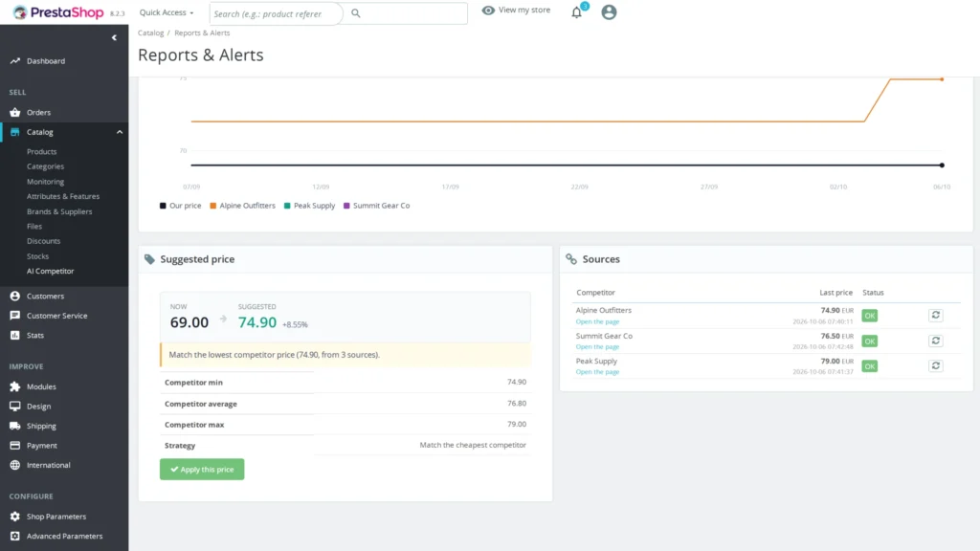Screen dimensions: 980x551
Task: Open the page link for Peak Supply
Action: (597, 372)
